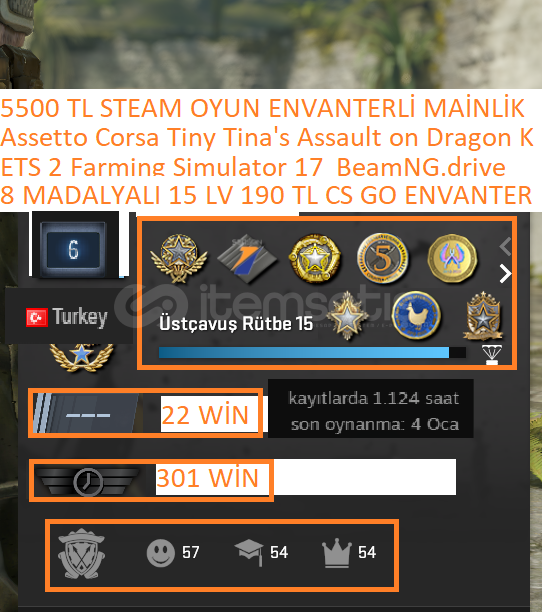
Task: Click the teacher graduation cap commendation 54
Action: (x=261, y=553)
